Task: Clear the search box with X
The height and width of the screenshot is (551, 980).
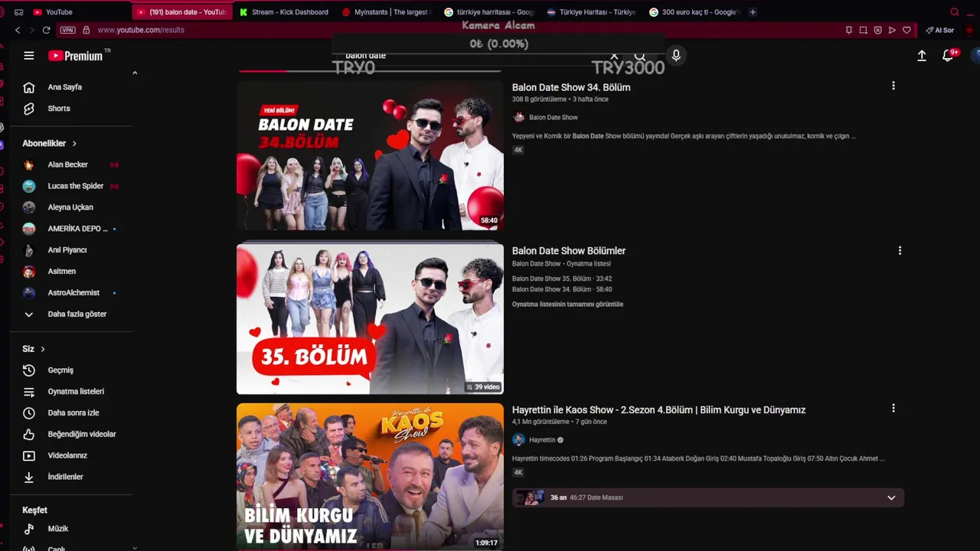Action: tap(614, 56)
